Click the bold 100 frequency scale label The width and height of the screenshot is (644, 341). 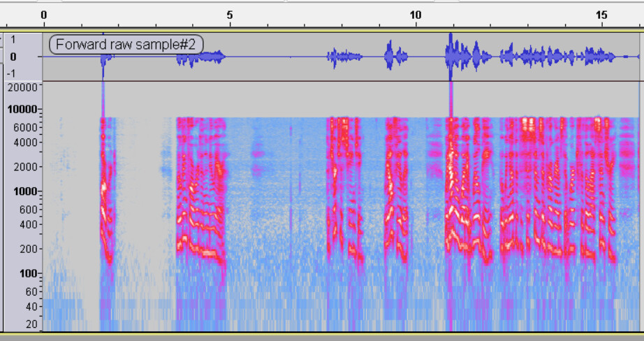coord(28,273)
